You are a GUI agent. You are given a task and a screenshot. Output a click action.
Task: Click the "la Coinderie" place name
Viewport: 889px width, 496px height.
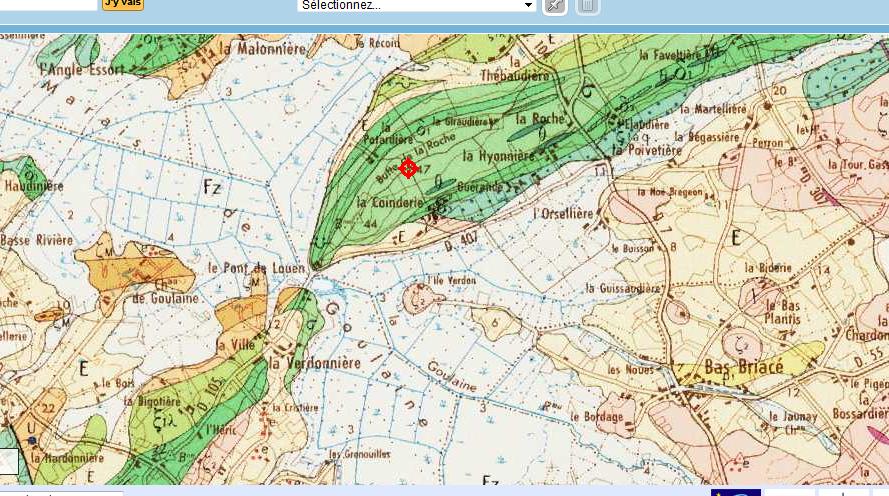(390, 202)
